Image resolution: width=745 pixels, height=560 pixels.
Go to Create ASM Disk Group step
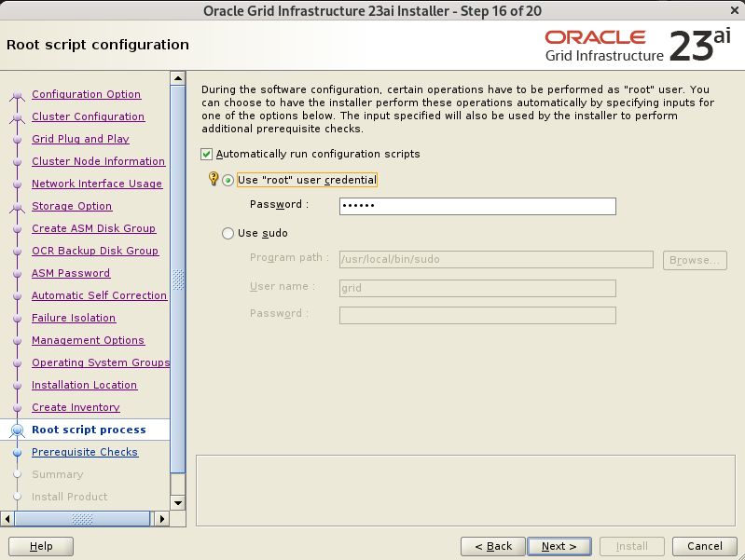(x=93, y=228)
